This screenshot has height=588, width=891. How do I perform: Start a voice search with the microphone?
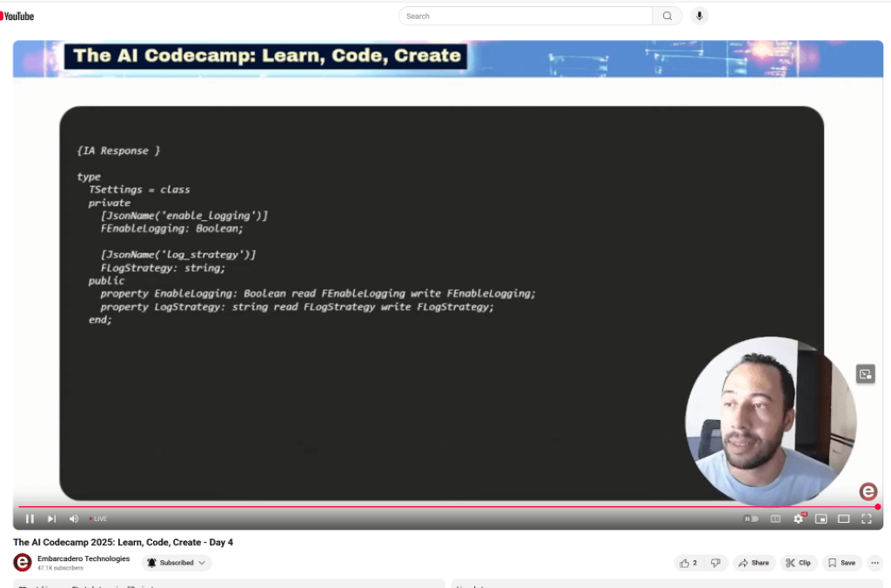[x=699, y=16]
